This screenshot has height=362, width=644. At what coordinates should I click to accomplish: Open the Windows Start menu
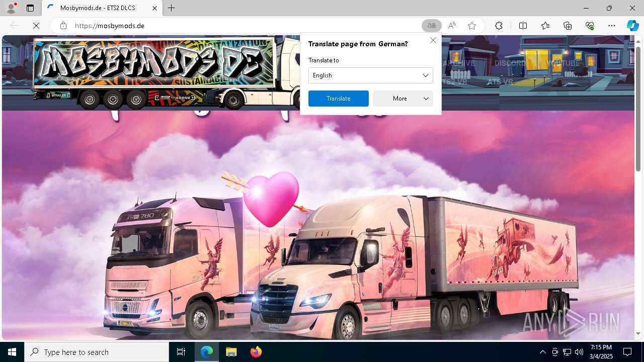tap(12, 352)
